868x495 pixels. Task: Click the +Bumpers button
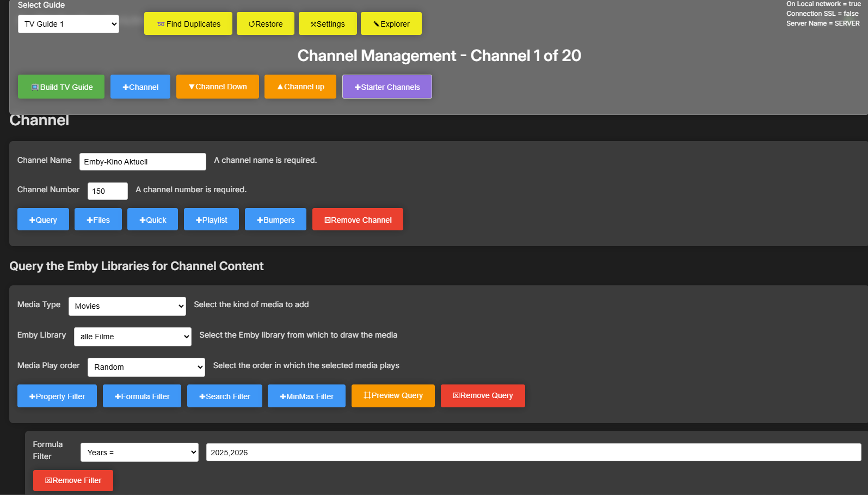[x=275, y=219]
